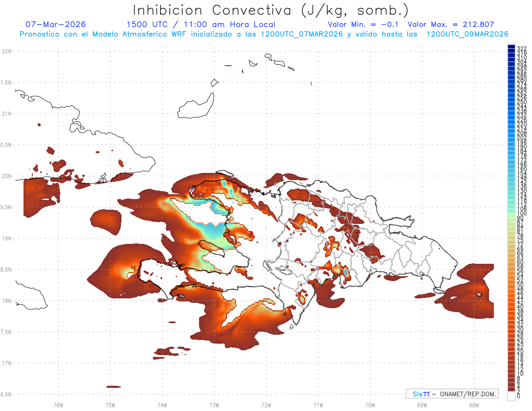
Task: Click the '202' value on the color scale
Action: click(522, 137)
